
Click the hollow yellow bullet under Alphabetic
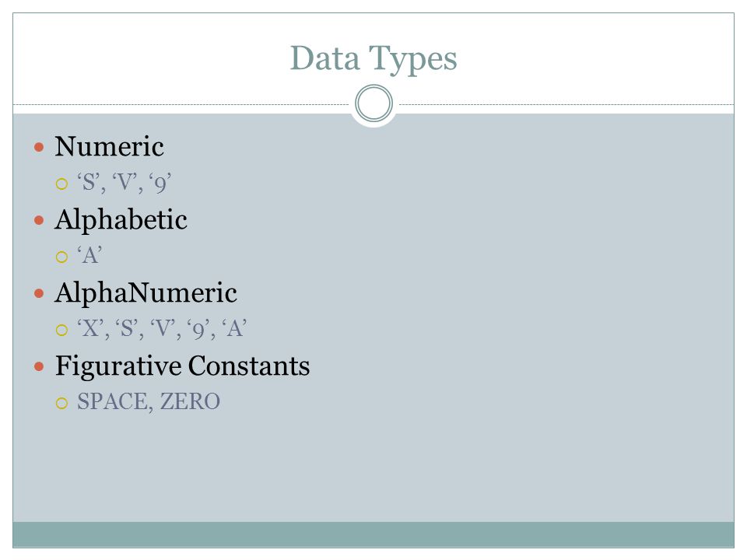pos(62,257)
